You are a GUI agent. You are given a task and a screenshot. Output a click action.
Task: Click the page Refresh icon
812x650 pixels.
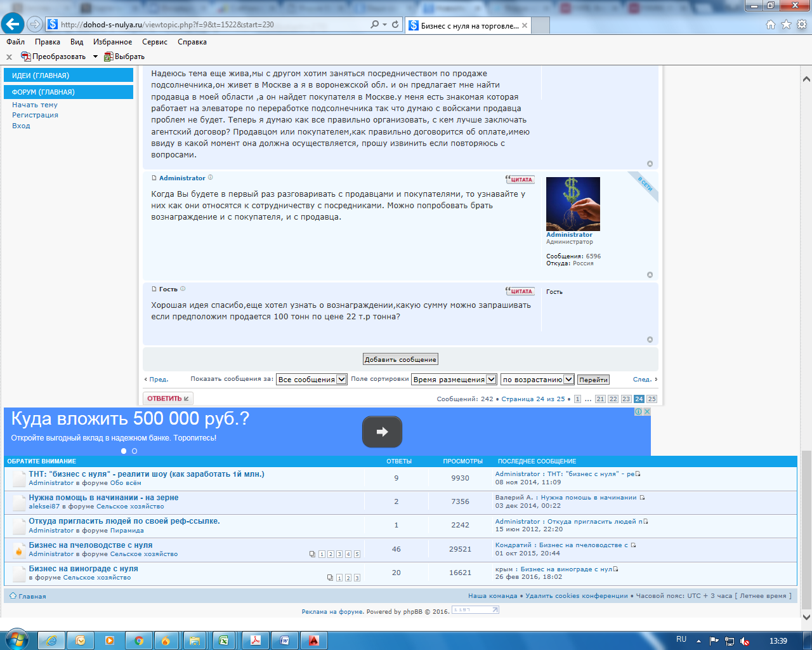point(395,25)
